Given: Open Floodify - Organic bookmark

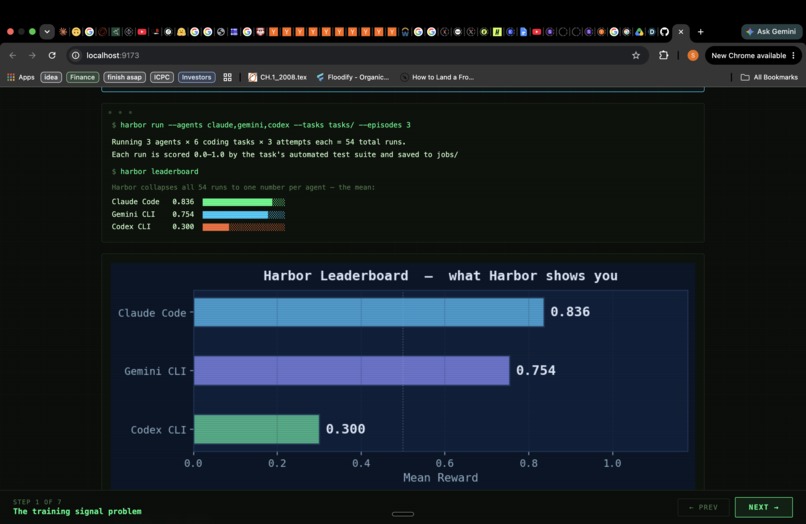Looking at the screenshot, I should click(x=353, y=77).
